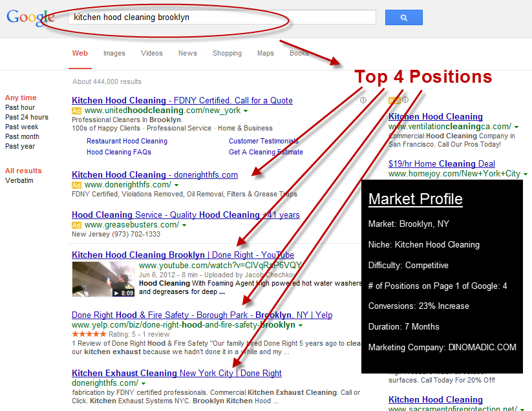Click the Ad badge next to unitedhoodcleaning.com

76,111
